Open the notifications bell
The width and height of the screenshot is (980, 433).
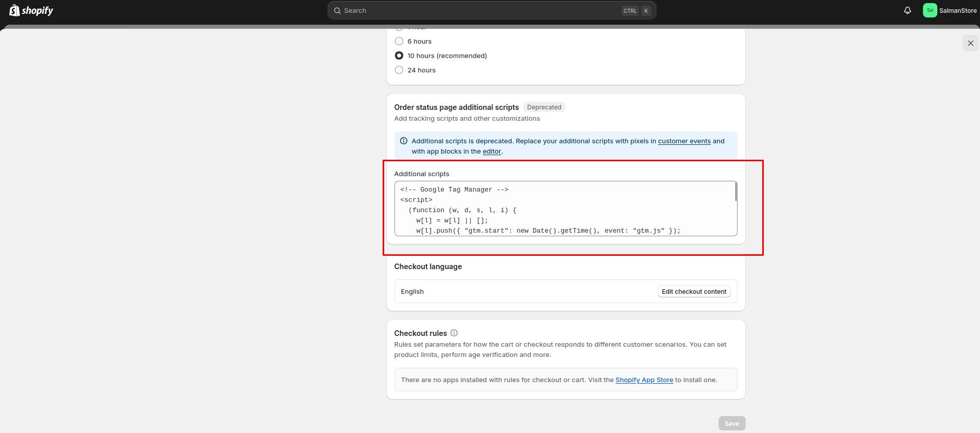[x=908, y=10]
